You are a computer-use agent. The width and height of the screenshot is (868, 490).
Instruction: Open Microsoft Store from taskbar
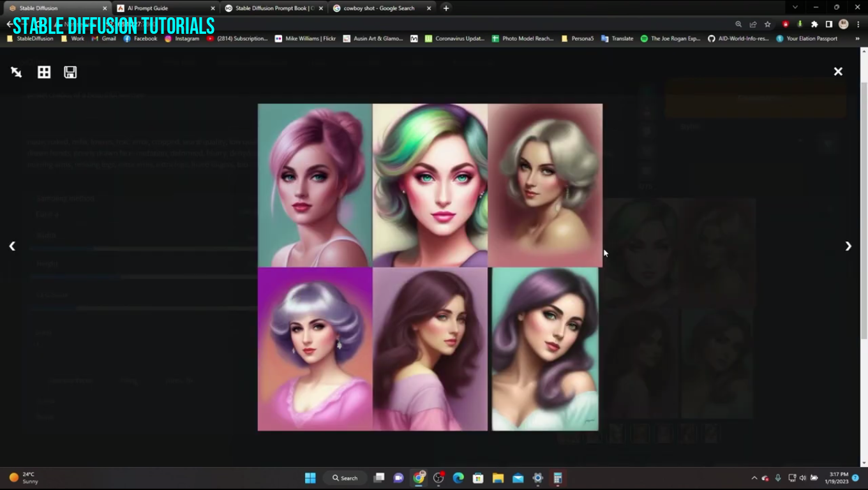478,478
